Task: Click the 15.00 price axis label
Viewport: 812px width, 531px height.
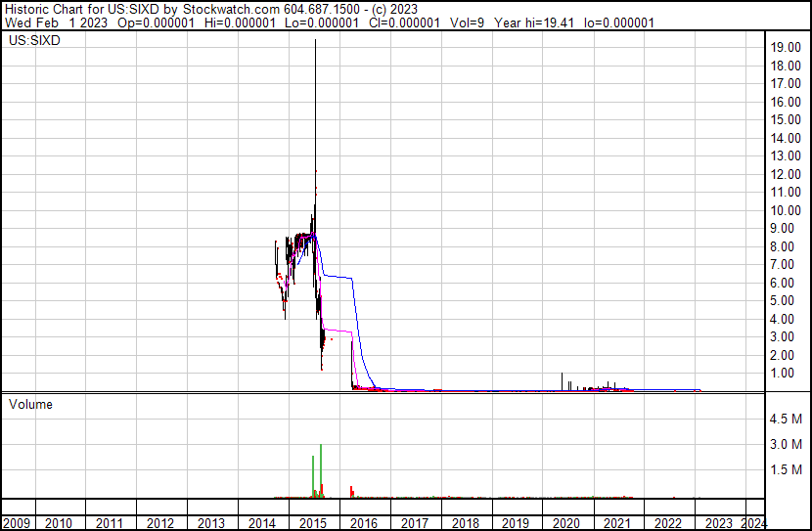Action: tap(786, 120)
